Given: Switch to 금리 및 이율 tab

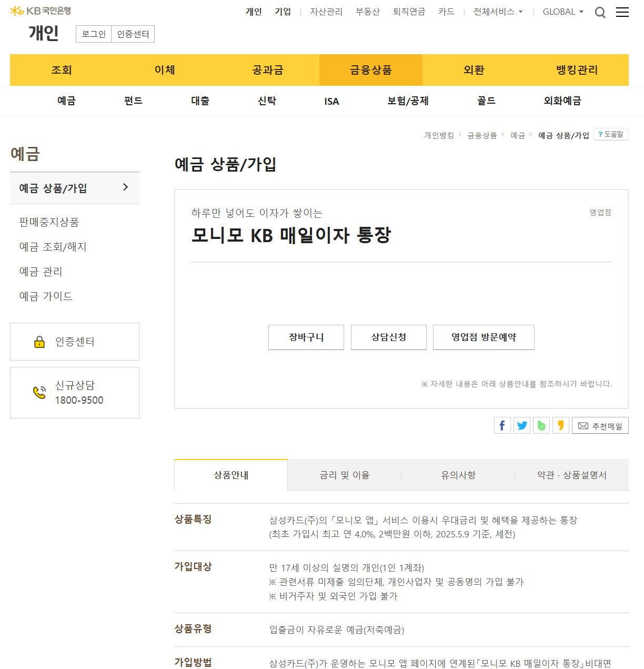Looking at the screenshot, I should (345, 475).
